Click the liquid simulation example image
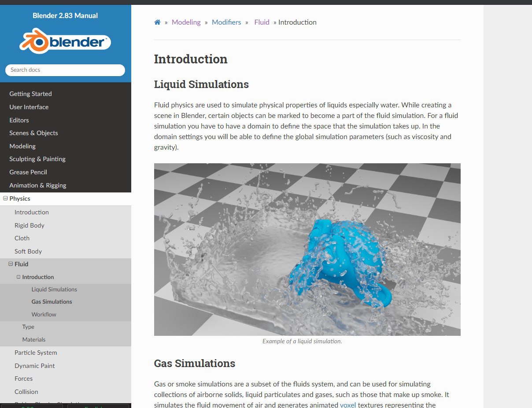 (x=307, y=250)
